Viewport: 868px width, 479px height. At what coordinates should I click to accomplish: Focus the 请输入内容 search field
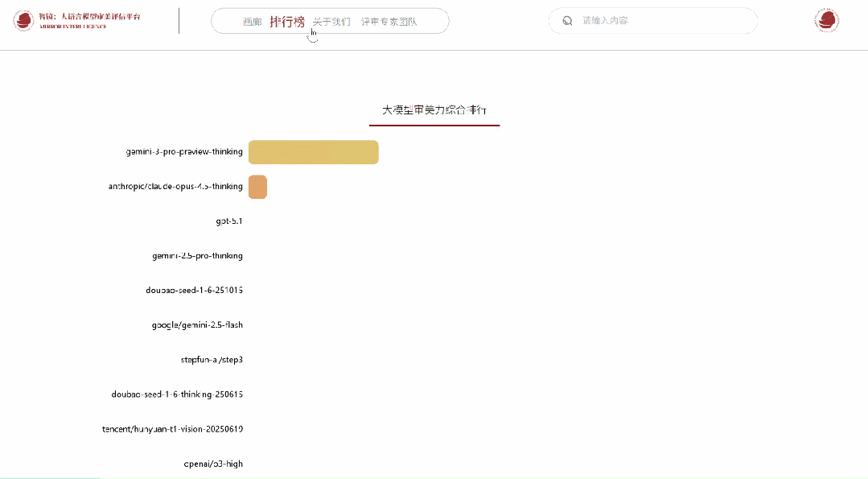click(653, 21)
